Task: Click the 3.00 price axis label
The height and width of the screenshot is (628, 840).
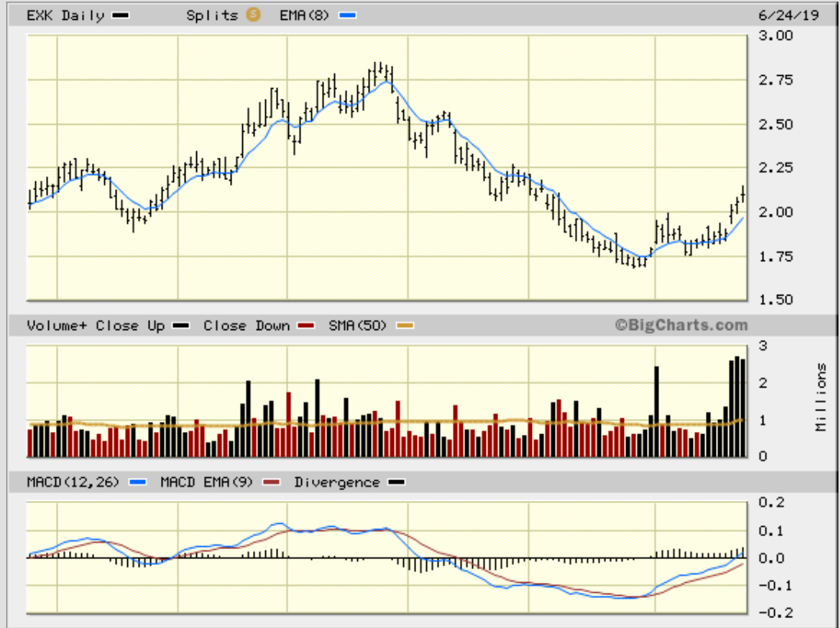Action: coord(776,35)
